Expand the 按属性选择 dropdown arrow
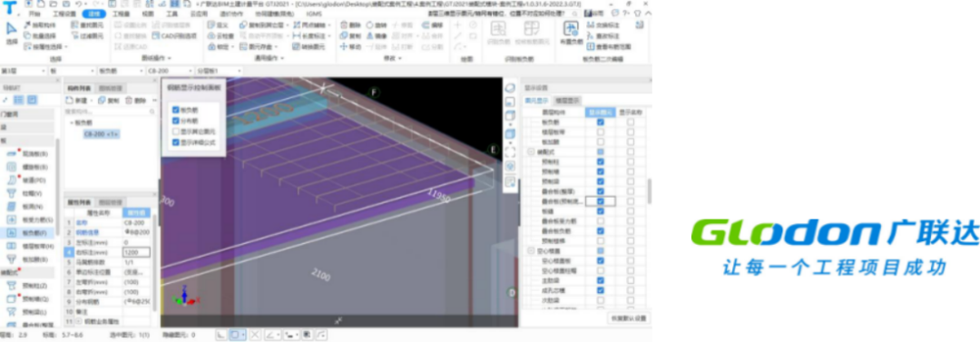Image resolution: width=980 pixels, height=342 pixels. 65,47
